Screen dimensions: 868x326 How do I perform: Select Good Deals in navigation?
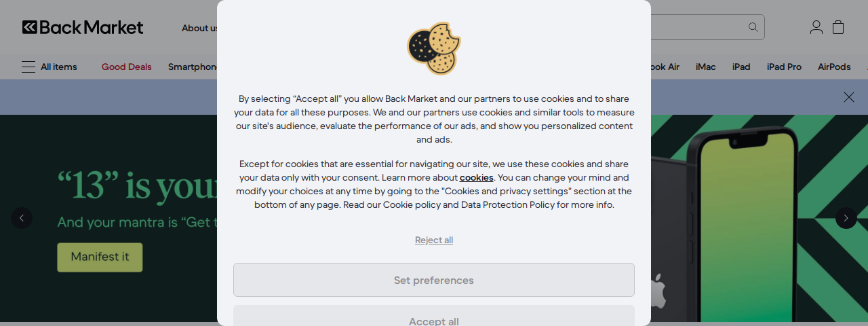pyautogui.click(x=127, y=67)
